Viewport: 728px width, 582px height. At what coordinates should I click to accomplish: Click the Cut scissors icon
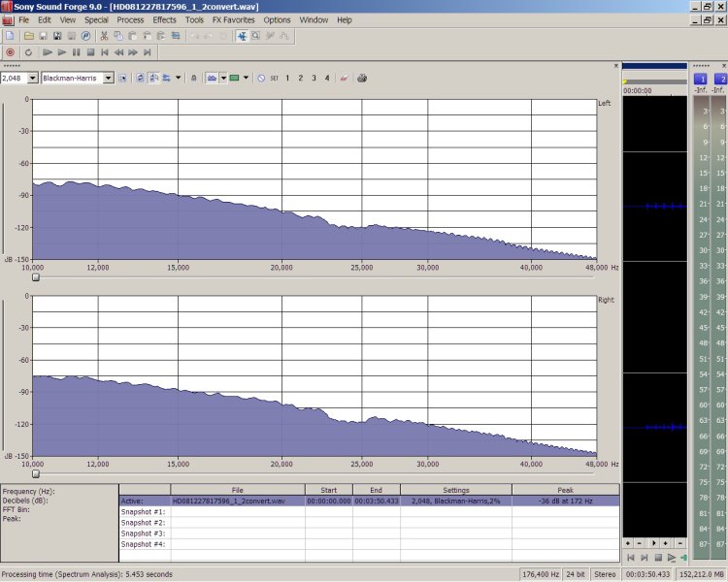point(104,36)
